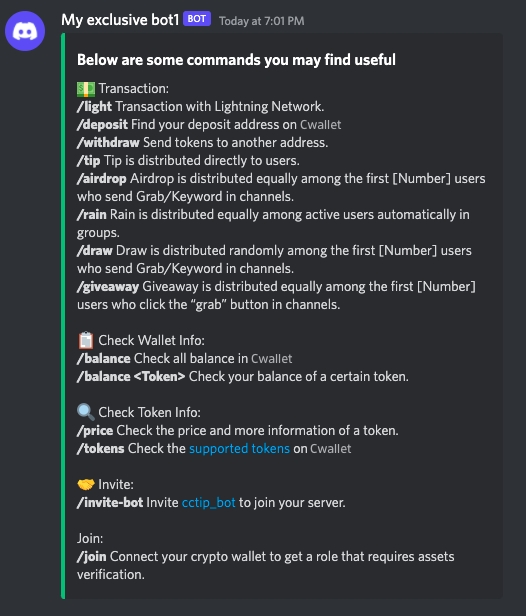Viewport: 526px width, 616px height.
Task: Click the /giveaway command text
Action: (108, 286)
